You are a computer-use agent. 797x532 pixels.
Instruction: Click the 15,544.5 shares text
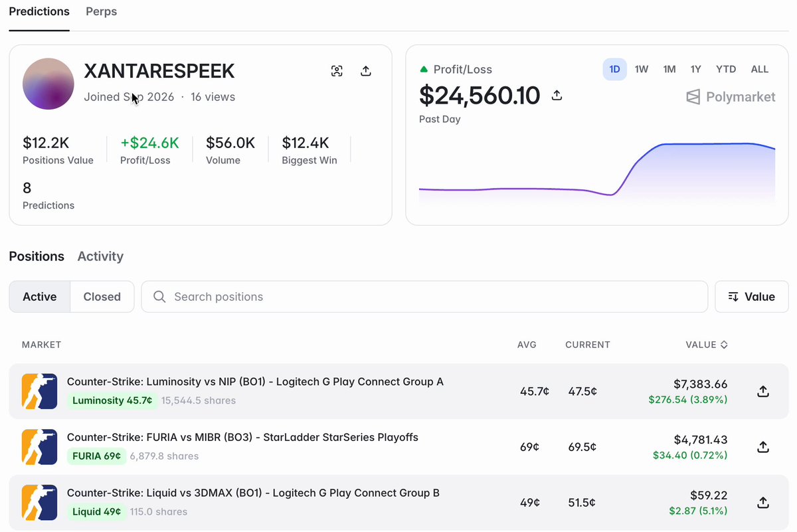(x=199, y=400)
